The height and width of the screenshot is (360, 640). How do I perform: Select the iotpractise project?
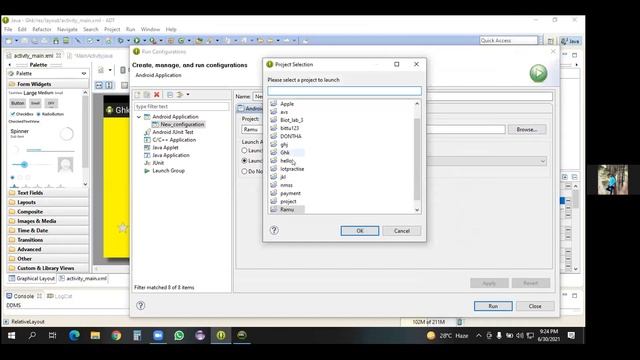click(x=292, y=169)
